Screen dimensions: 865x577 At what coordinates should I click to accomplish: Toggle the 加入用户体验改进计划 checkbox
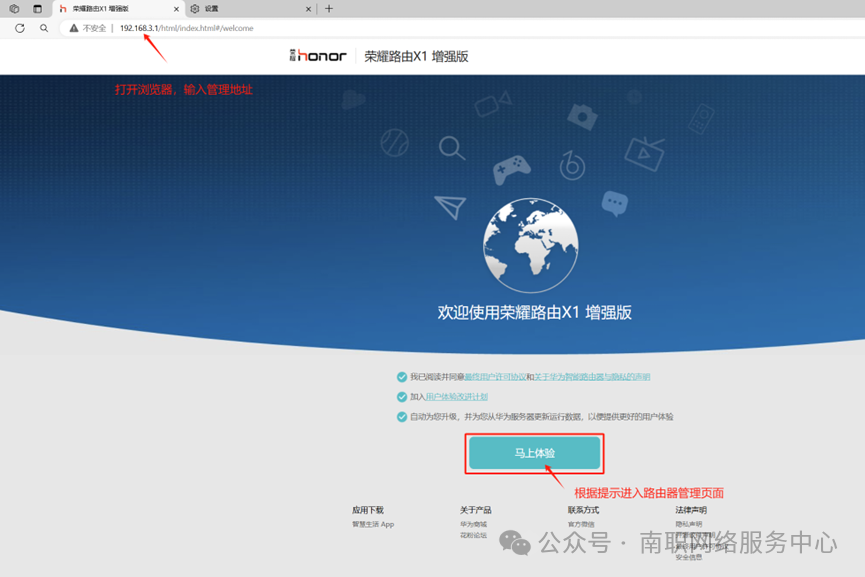click(x=402, y=397)
